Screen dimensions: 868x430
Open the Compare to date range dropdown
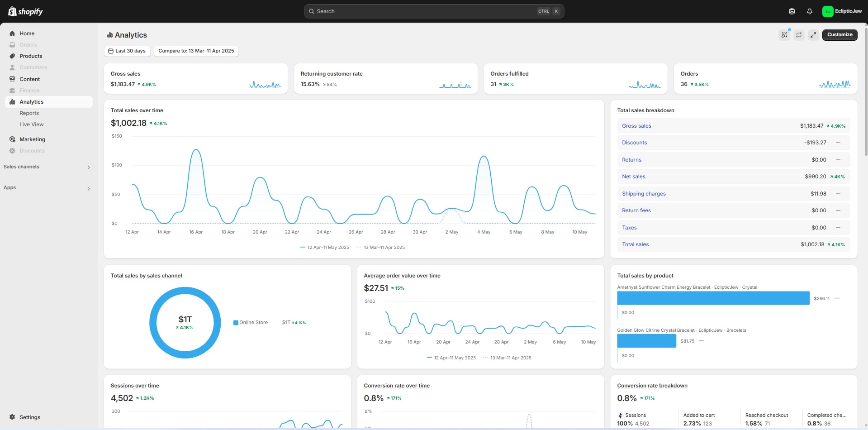196,51
